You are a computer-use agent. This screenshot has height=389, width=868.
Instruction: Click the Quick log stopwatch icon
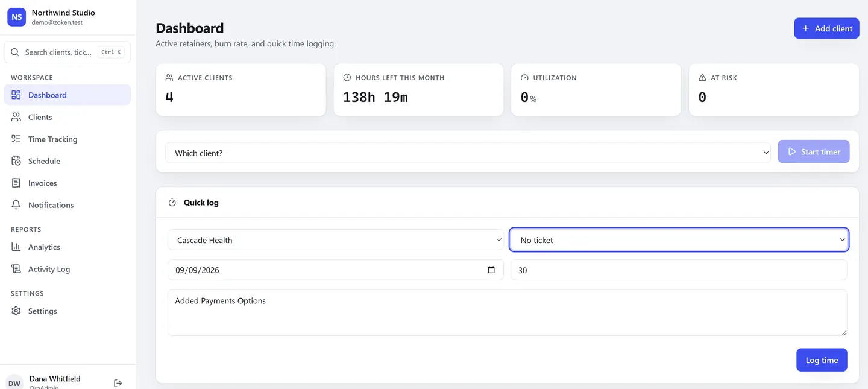[172, 203]
